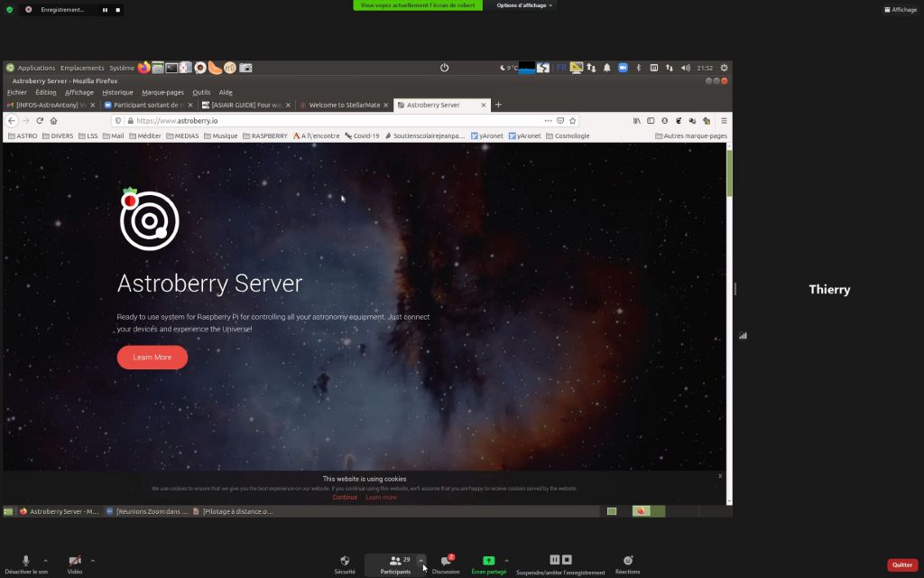Select Pilotage à distance taskbar entry
Screen dimensions: 924x578
tap(234, 511)
